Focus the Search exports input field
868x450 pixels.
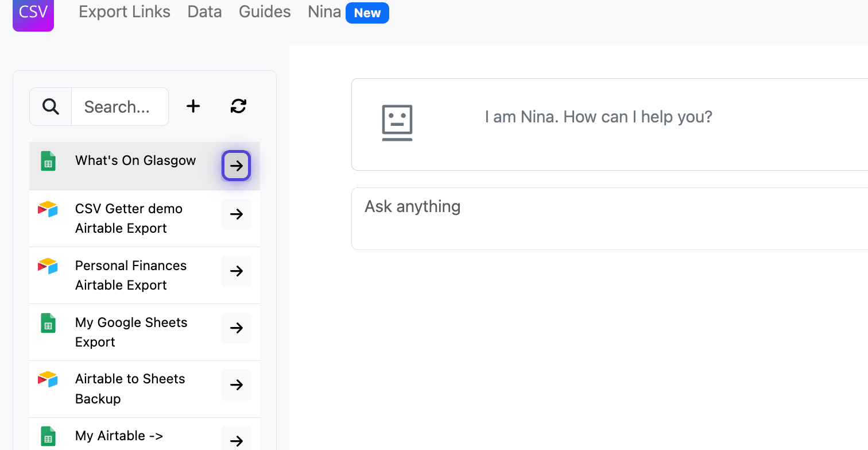click(120, 106)
